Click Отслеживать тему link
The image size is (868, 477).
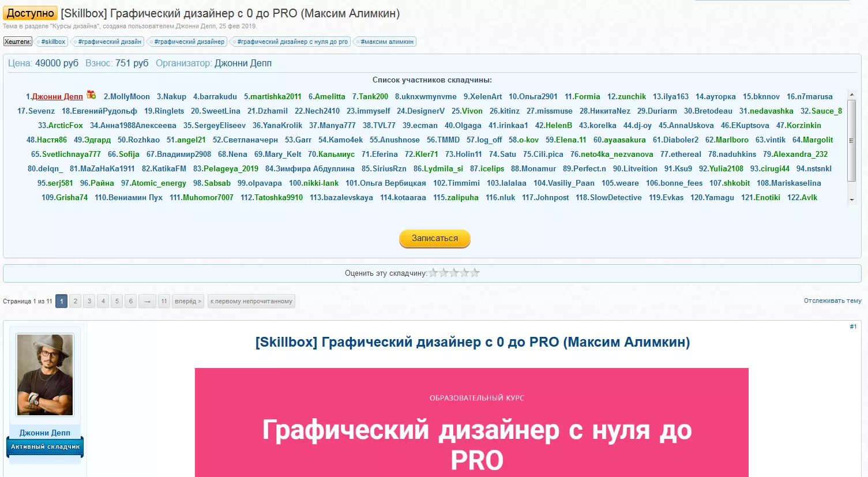tap(832, 301)
